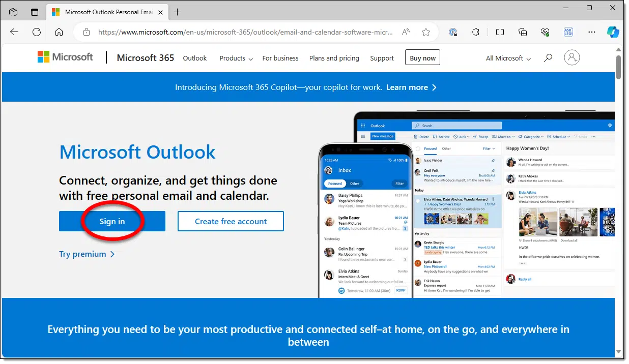Click the Microsoft Outlook heading
This screenshot has height=364, width=629.
coord(137,151)
